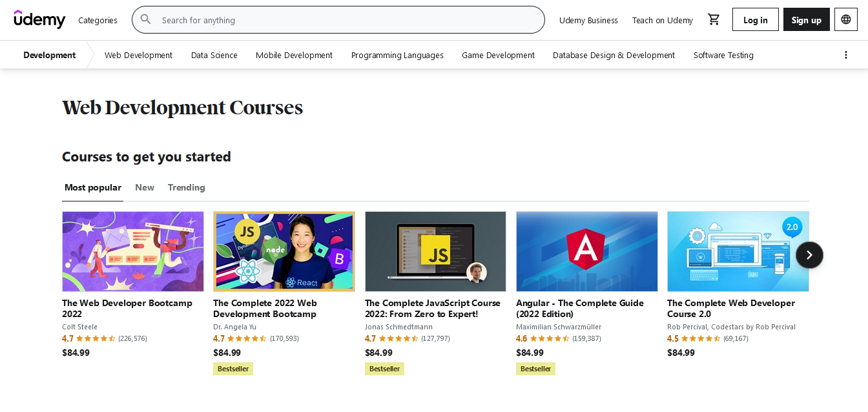Click Bestseller badge on JavaScript course
Image resolution: width=868 pixels, height=412 pixels.
pyautogui.click(x=384, y=369)
